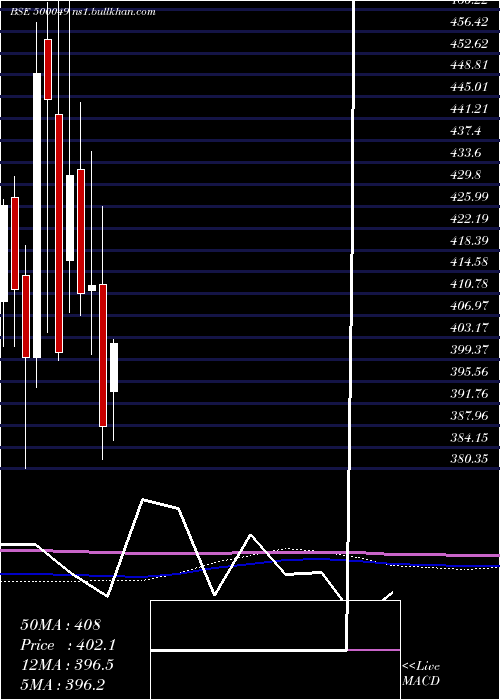
Task: Click the red candlestick topping near 453
Action: (48, 69)
